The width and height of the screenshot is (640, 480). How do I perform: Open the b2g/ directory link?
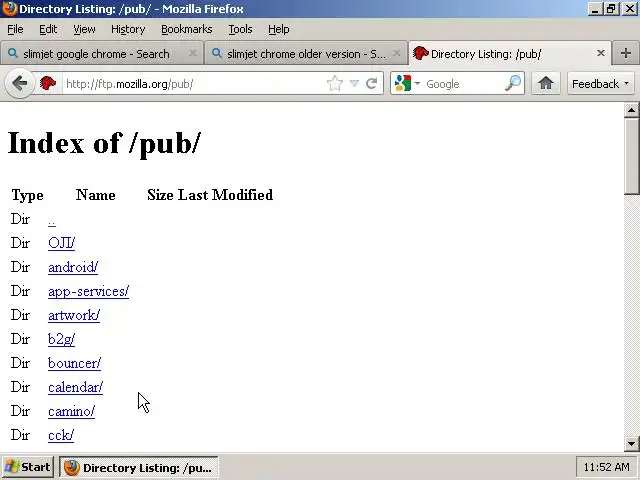(61, 339)
